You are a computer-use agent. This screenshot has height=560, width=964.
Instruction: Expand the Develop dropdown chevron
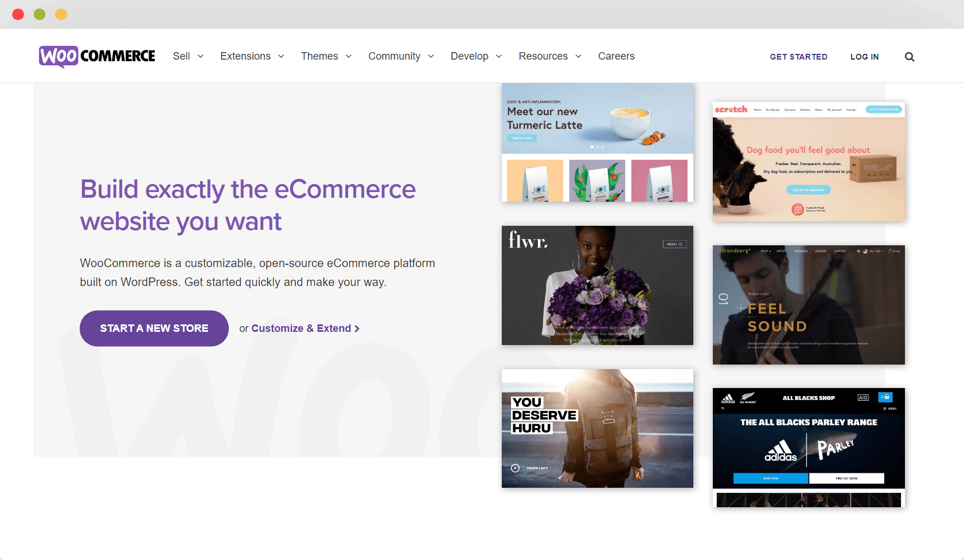[x=499, y=56]
